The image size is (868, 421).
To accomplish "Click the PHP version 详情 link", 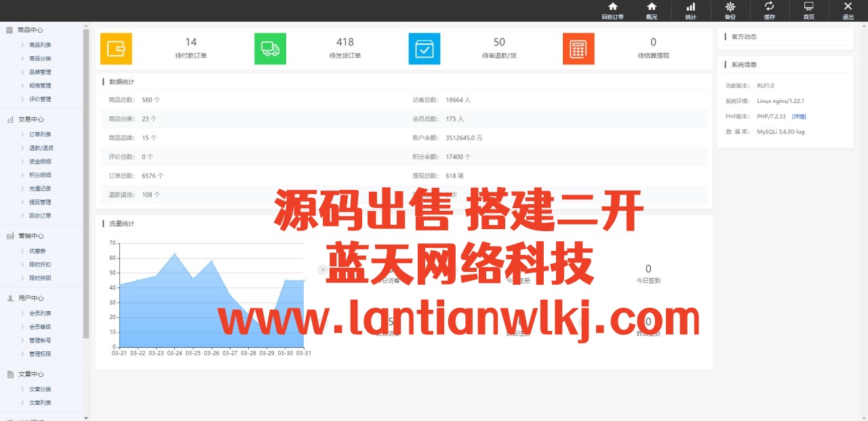I will 799,117.
